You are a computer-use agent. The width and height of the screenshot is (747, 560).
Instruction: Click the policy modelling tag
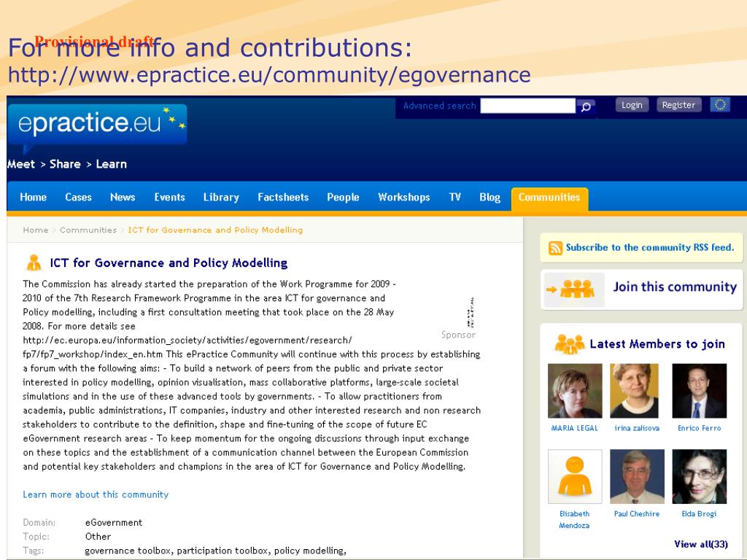coord(309,551)
